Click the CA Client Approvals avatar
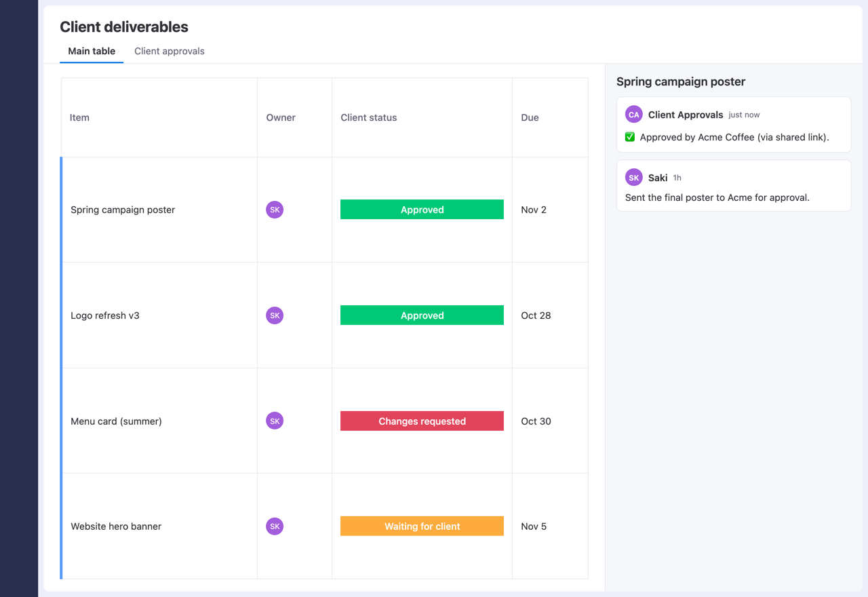 click(633, 115)
